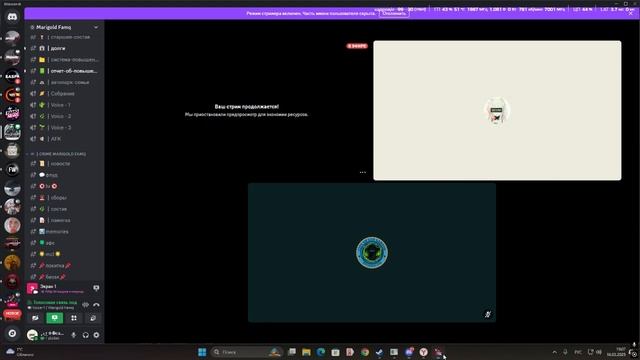Open отчет-об-повышении channel
Viewport: 640px width, 360px height.
pos(64,71)
